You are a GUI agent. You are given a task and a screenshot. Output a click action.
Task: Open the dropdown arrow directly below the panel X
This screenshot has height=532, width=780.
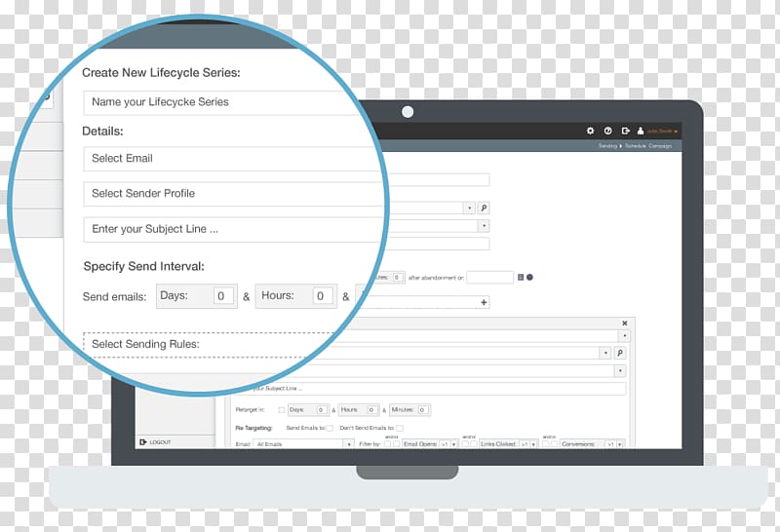coord(625,336)
